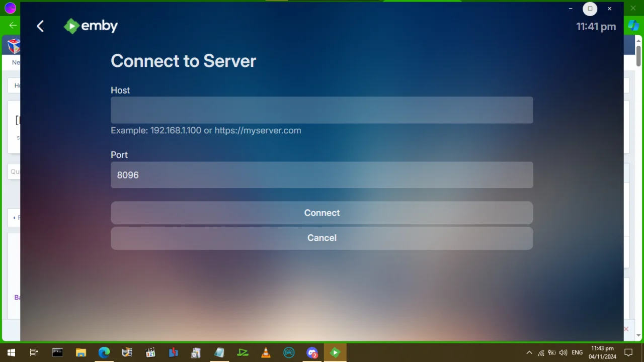Open the Windows Start menu
Viewport: 644px width, 362px height.
click(x=11, y=352)
